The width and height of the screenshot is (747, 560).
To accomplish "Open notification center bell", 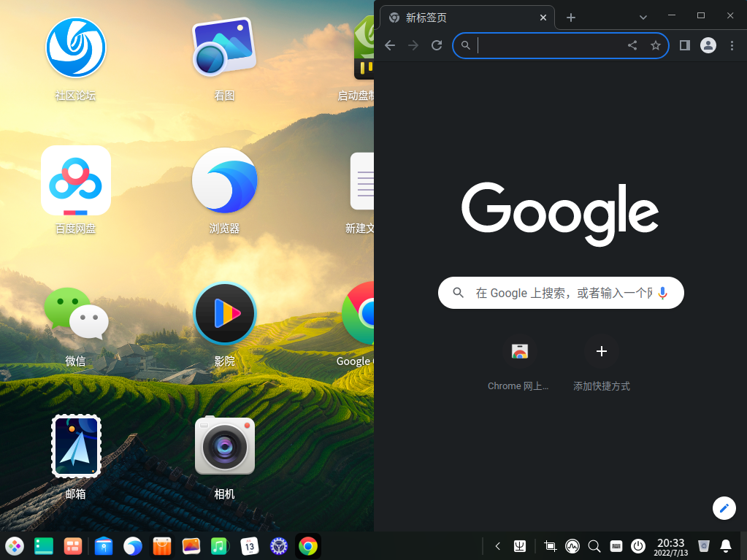I will click(726, 546).
